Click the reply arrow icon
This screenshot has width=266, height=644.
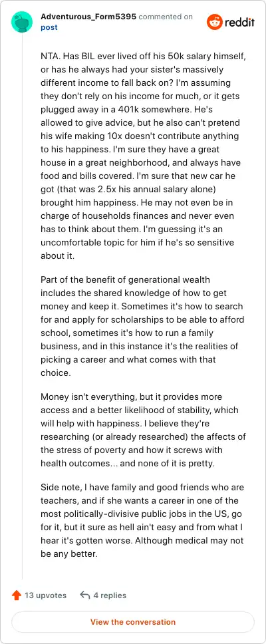coord(85,595)
